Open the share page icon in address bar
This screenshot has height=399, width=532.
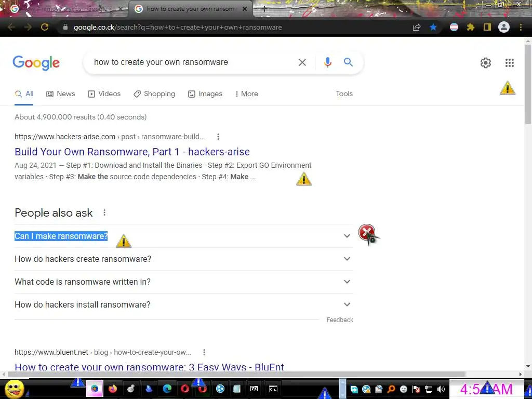[x=417, y=27]
